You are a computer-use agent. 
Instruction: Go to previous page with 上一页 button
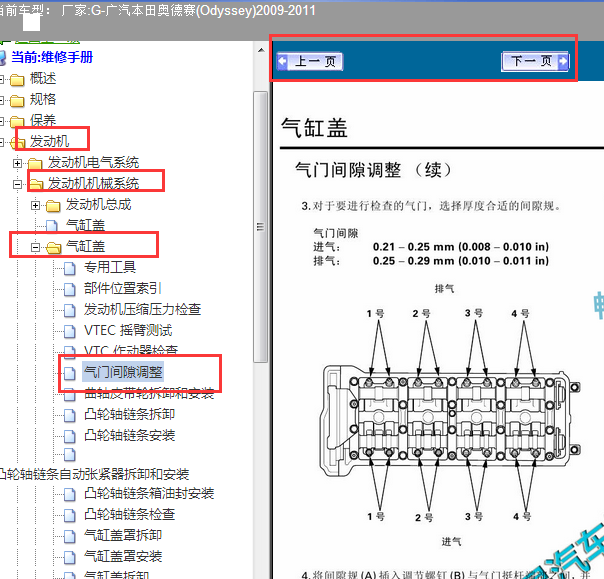click(x=310, y=61)
